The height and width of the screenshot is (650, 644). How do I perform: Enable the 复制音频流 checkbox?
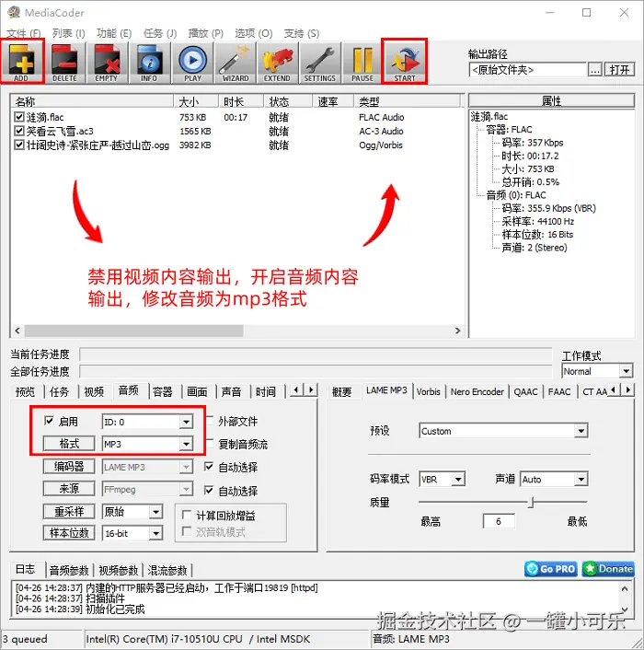(x=210, y=444)
